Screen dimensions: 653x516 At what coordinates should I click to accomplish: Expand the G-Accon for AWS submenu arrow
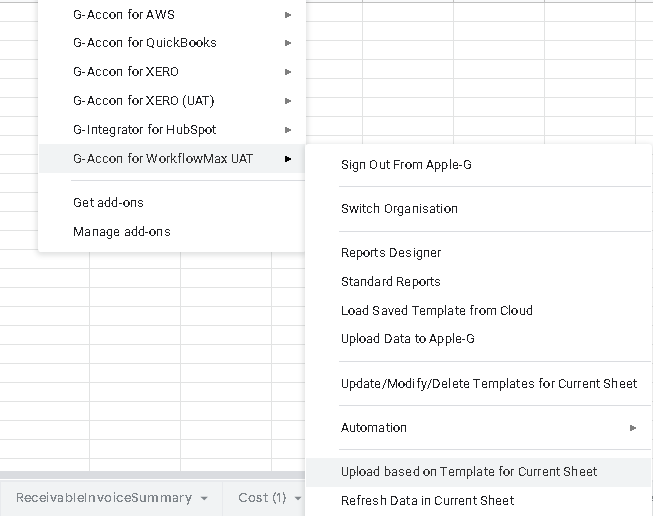[x=287, y=15]
